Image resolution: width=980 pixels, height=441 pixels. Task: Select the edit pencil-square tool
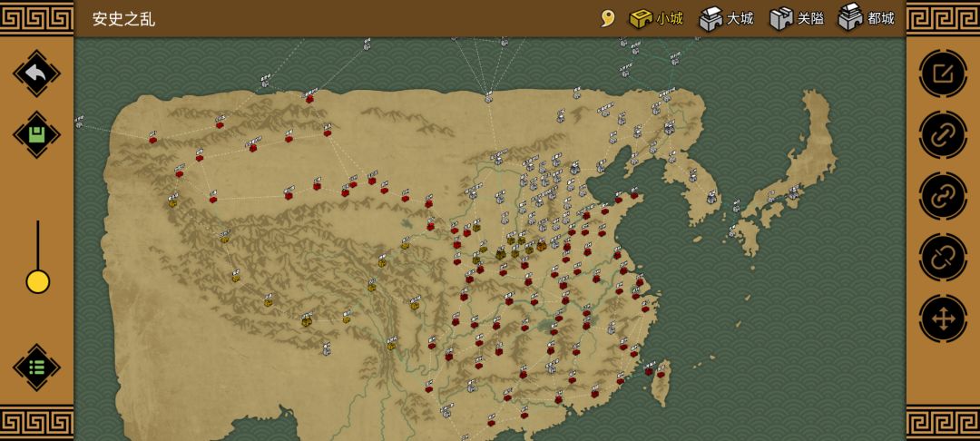click(943, 73)
